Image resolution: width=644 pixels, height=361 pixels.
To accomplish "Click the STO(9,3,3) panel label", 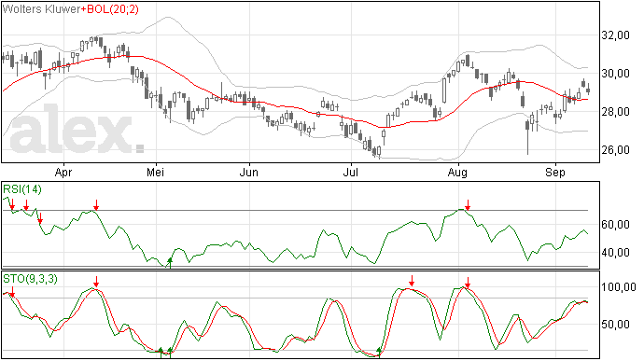I will pyautogui.click(x=31, y=279).
